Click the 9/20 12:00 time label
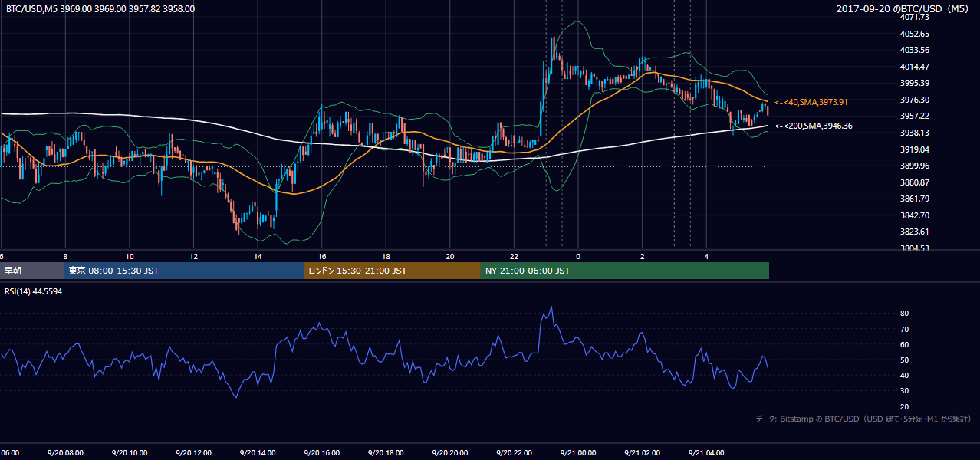This screenshot has width=980, height=460. point(193,452)
